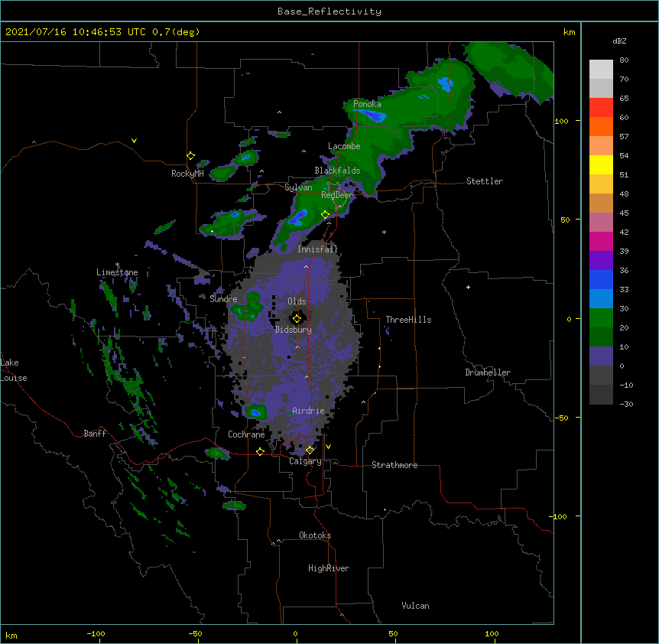Click the 0 tick on bottom axis
This screenshot has height=644, width=659.
[295, 633]
